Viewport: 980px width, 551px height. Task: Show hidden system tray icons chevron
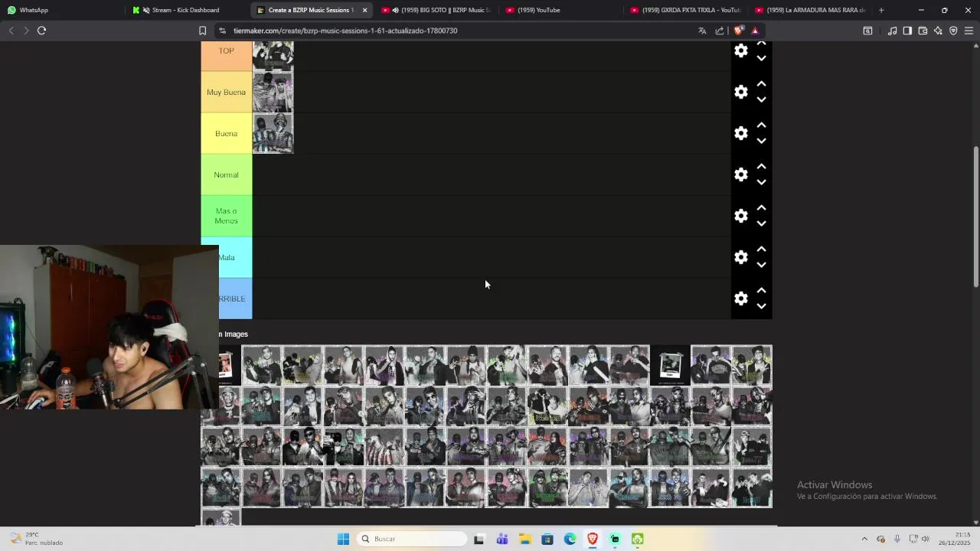tap(864, 539)
